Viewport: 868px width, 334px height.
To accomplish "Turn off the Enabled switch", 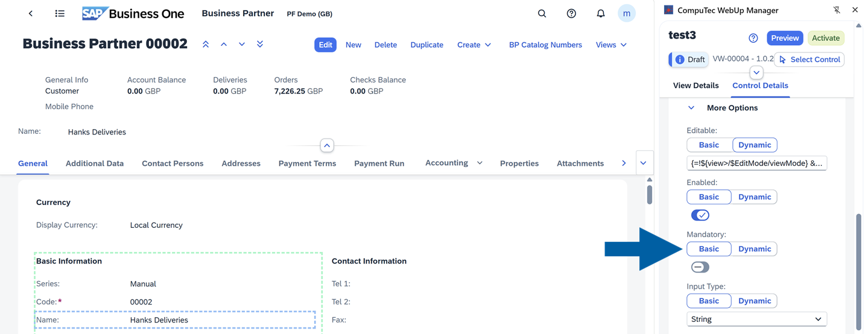I will [x=700, y=215].
